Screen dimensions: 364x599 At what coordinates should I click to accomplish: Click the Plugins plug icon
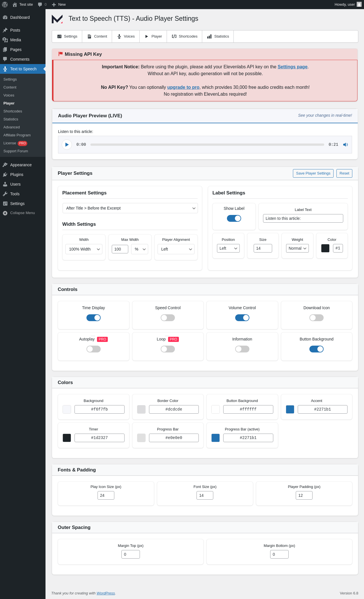pos(5,175)
